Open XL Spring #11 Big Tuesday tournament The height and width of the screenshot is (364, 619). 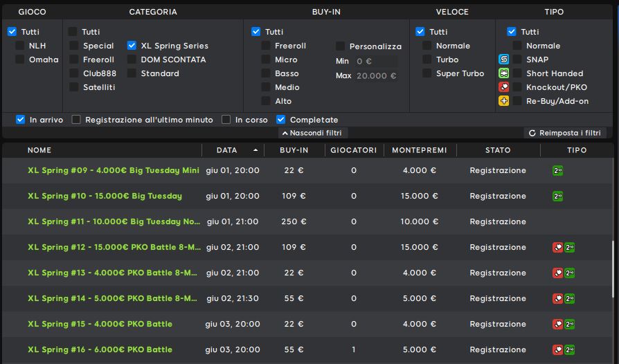point(114,221)
